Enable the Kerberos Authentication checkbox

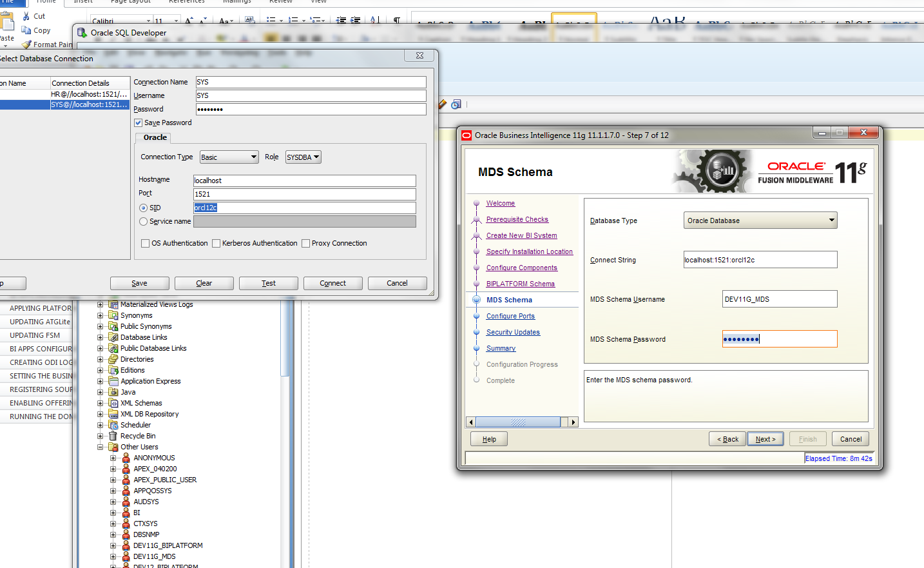(x=216, y=243)
